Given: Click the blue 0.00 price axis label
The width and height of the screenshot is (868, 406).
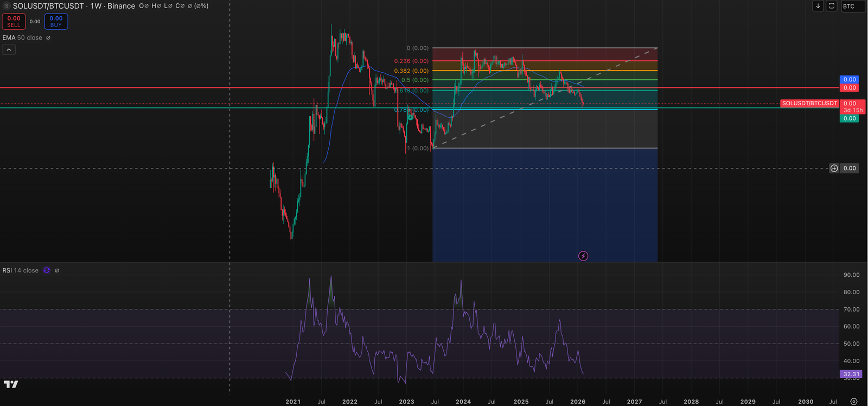Looking at the screenshot, I should point(849,80).
